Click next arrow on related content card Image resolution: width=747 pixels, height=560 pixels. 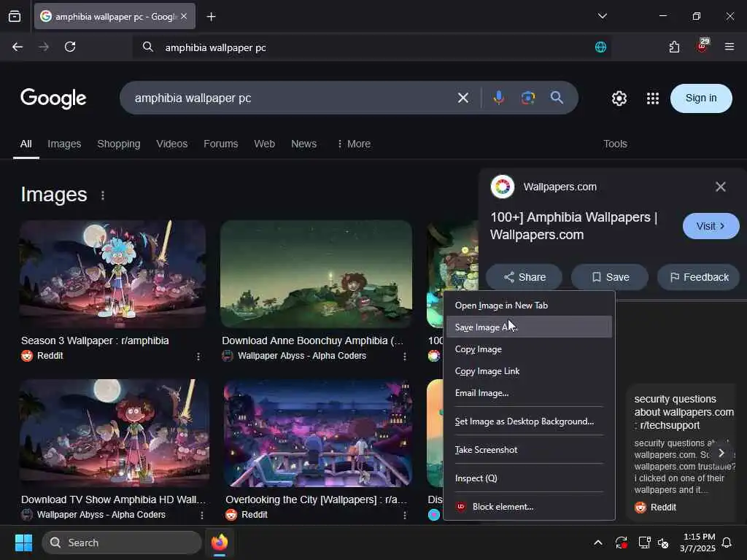click(721, 453)
